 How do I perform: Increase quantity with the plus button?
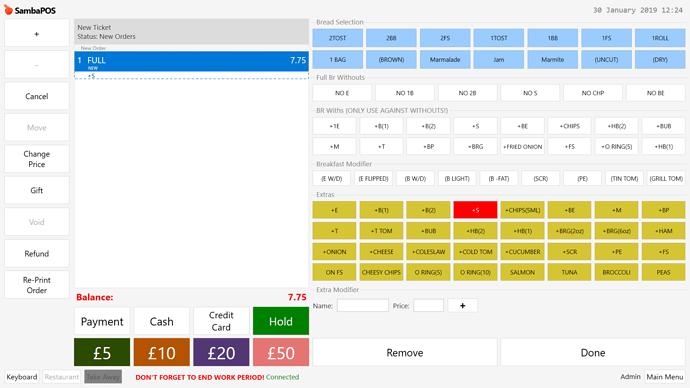click(x=37, y=33)
